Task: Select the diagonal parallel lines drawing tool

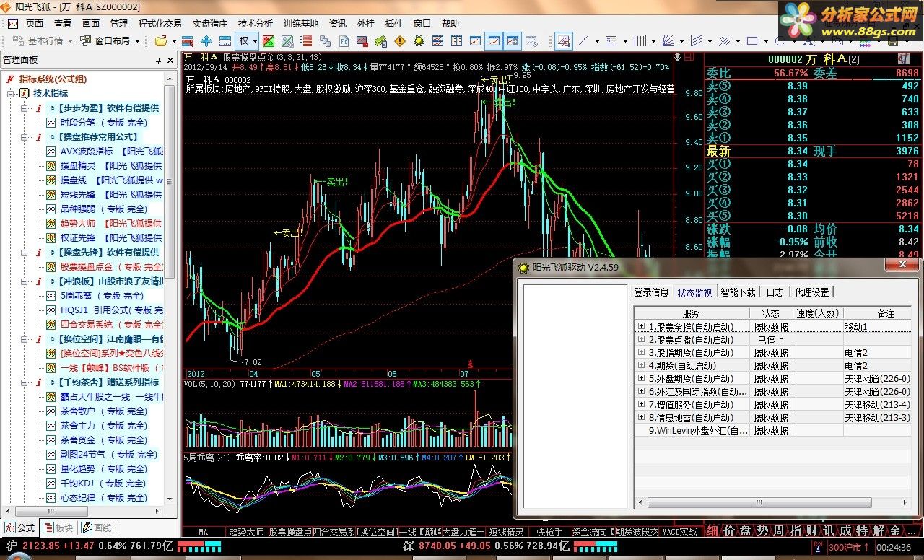Action: coord(724,41)
